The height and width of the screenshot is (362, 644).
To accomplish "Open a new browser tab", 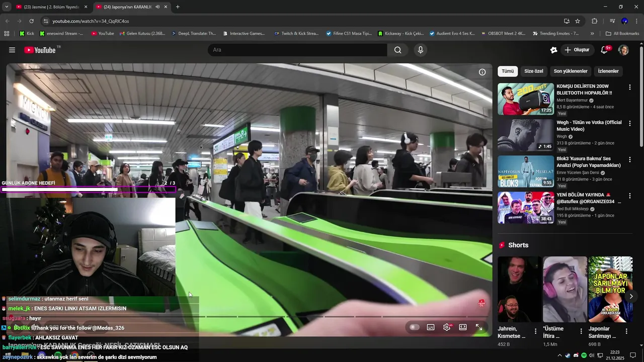I will point(178,7).
